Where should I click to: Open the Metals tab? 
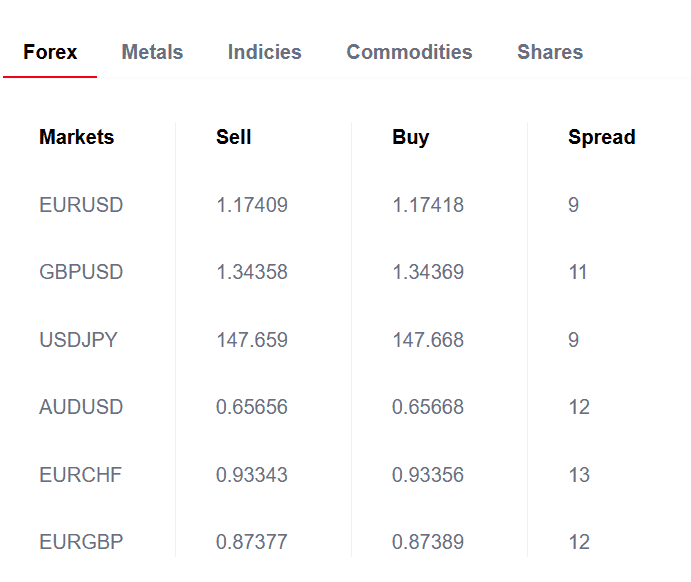click(152, 52)
